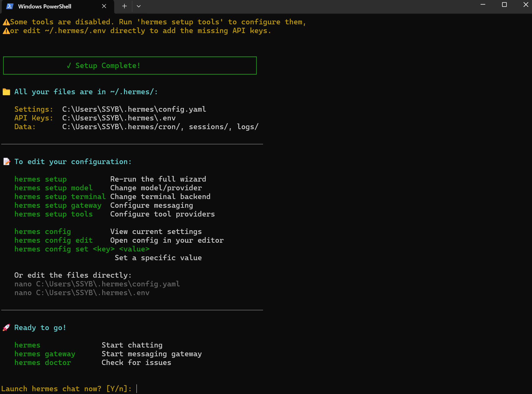Click the folder icon beside 'All your files'
Screen dimensions: 532x394
coord(6,92)
